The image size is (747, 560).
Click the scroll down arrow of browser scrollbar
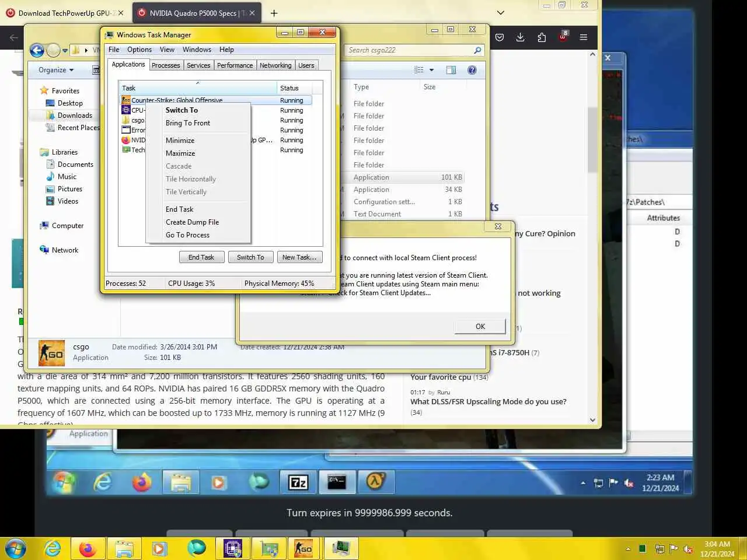pos(592,420)
